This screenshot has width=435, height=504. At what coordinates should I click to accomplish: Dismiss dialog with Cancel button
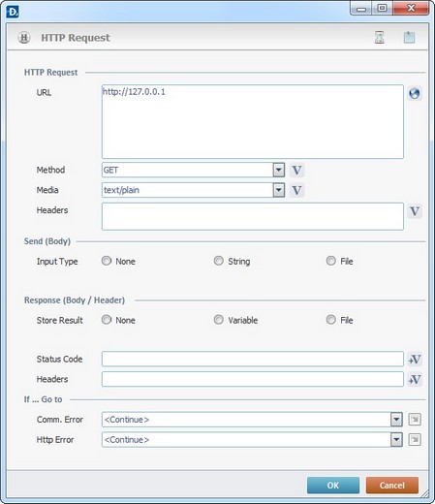click(x=392, y=486)
